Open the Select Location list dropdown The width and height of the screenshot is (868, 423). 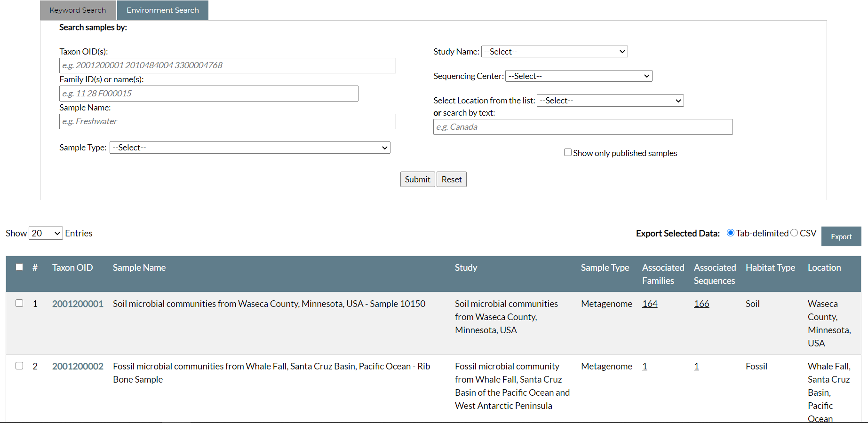[610, 101]
